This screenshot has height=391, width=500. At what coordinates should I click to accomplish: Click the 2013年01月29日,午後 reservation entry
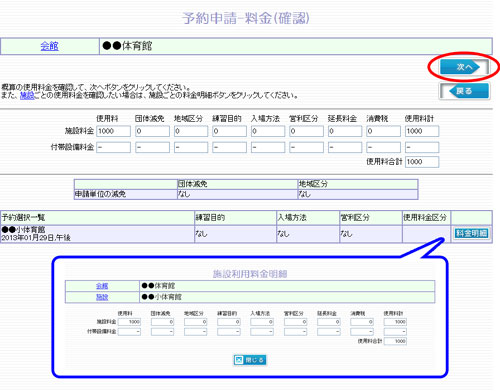pos(36,238)
